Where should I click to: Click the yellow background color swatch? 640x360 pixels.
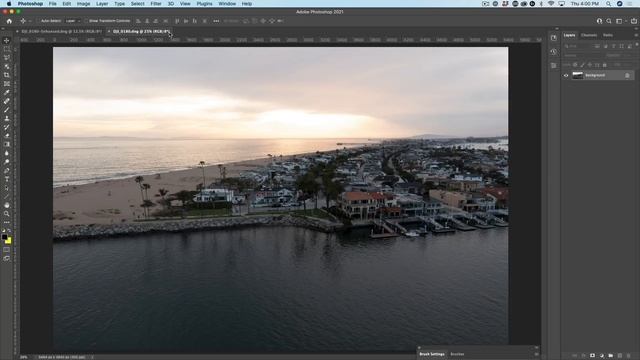click(8, 240)
